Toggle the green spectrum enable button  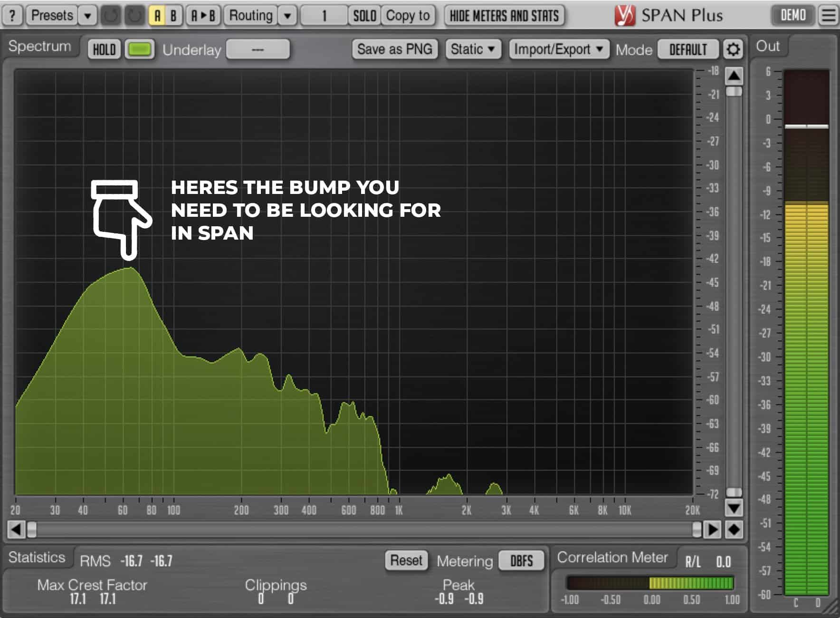(x=140, y=49)
